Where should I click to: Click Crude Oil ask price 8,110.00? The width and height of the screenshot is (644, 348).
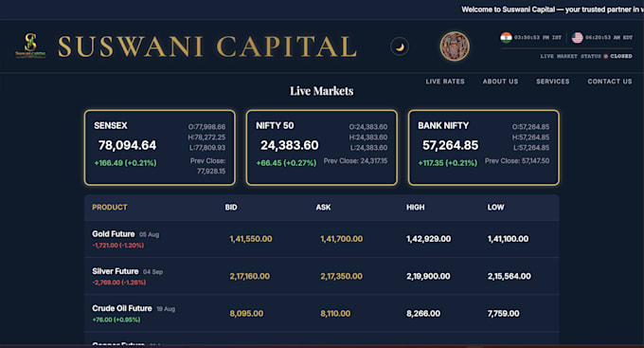[x=335, y=314]
